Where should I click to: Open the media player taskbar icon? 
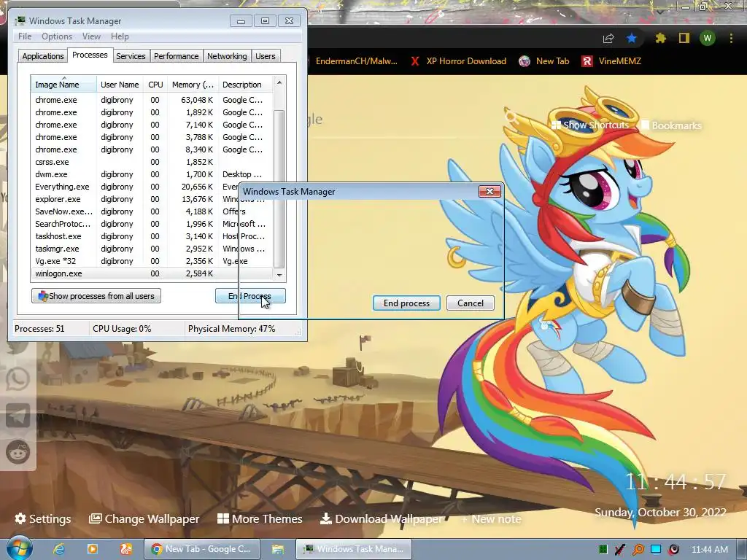tap(93, 549)
